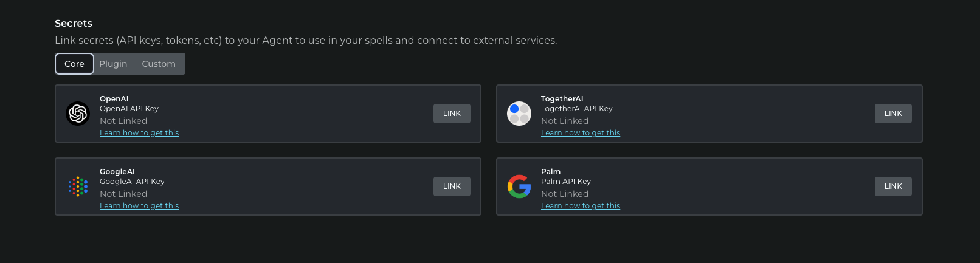Open the Custom secrets tab
This screenshot has width=980, height=263.
tap(159, 64)
